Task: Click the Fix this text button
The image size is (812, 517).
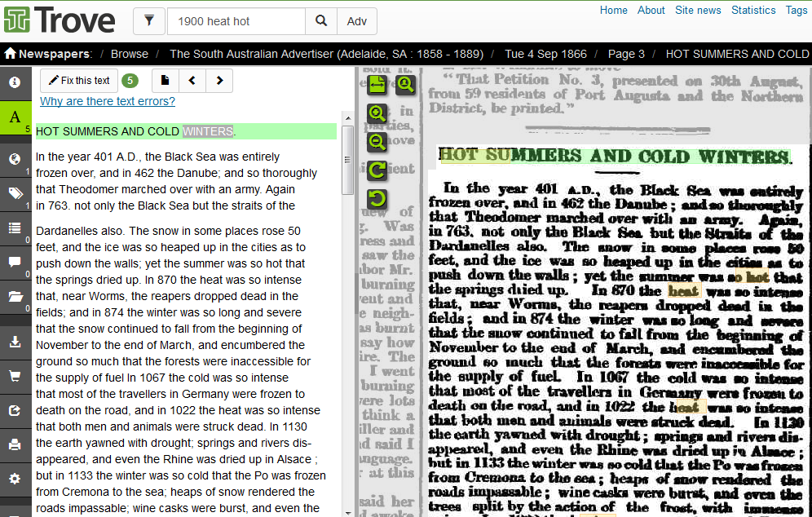Action: coord(78,80)
